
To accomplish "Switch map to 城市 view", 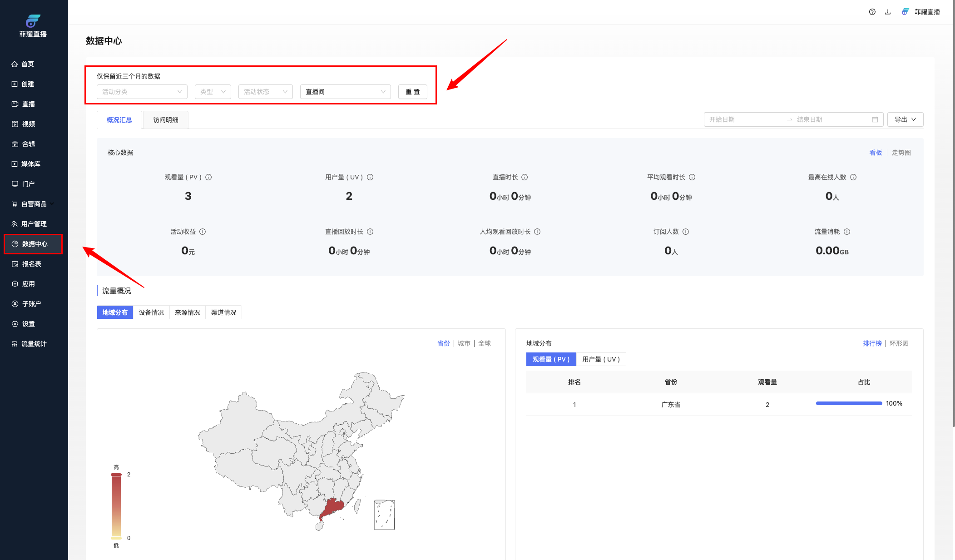I will tap(464, 343).
